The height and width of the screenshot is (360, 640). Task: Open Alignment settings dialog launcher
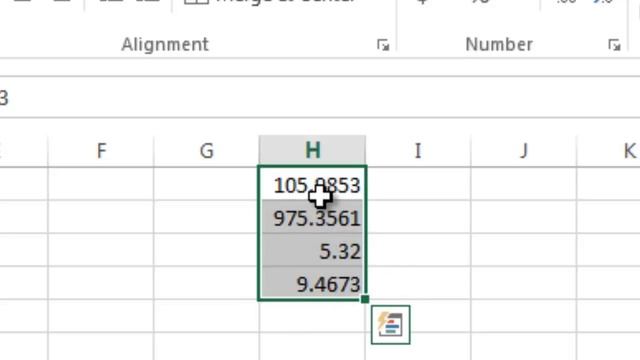[383, 45]
